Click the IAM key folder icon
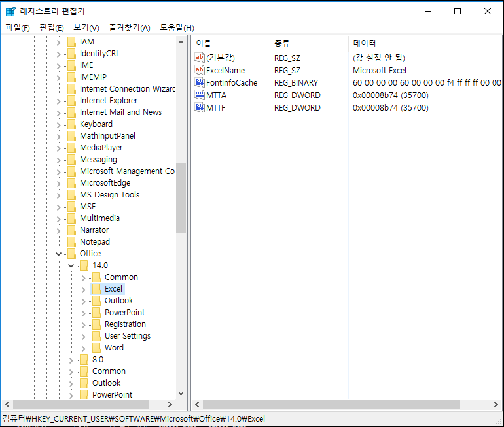 click(72, 42)
